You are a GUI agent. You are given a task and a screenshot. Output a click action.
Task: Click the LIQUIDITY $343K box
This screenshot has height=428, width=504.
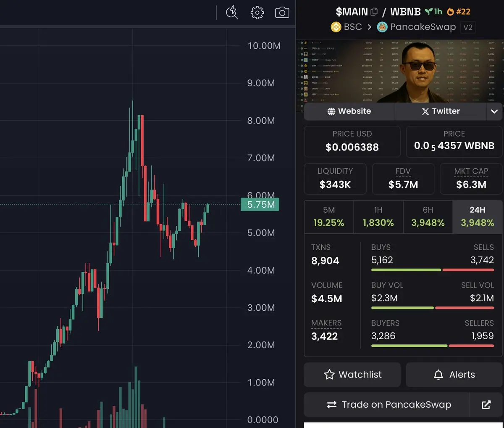(335, 179)
